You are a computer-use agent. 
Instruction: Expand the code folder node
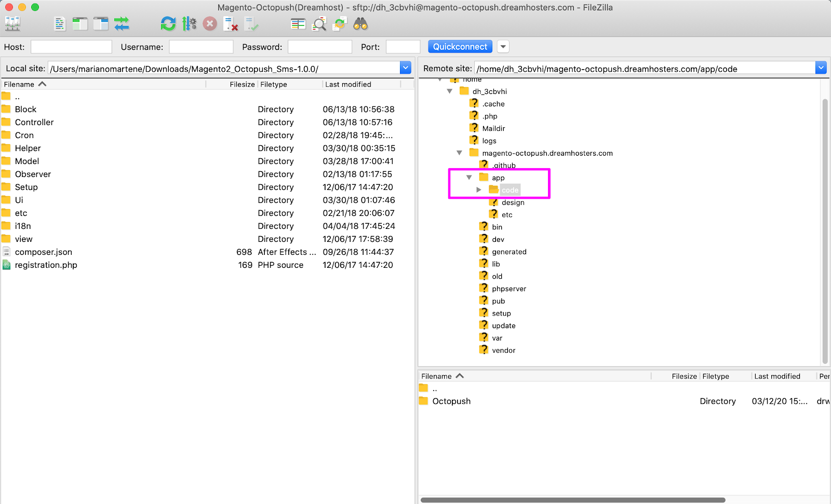479,190
